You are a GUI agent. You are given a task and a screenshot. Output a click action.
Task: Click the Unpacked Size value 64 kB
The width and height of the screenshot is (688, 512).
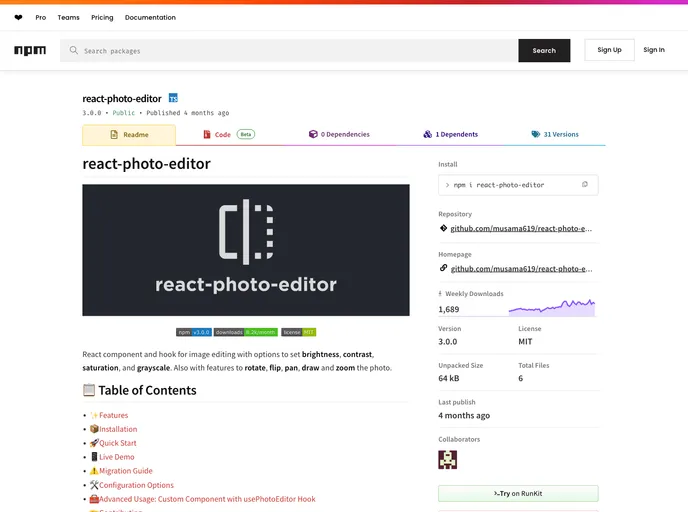pyautogui.click(x=449, y=378)
